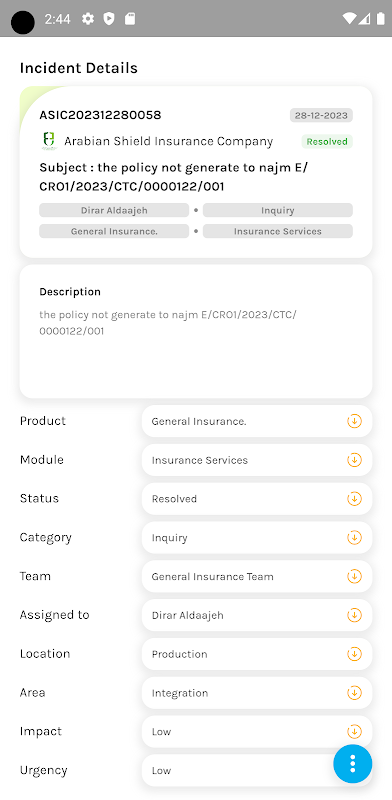Tap the Inquiry tag chip in header card
Screen dimensions: 392x800
point(278,210)
